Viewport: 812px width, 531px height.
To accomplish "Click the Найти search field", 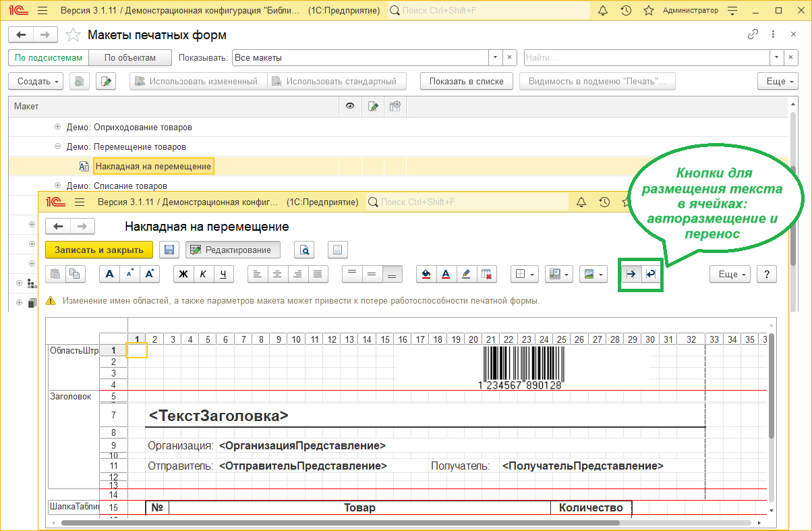I will [x=647, y=58].
